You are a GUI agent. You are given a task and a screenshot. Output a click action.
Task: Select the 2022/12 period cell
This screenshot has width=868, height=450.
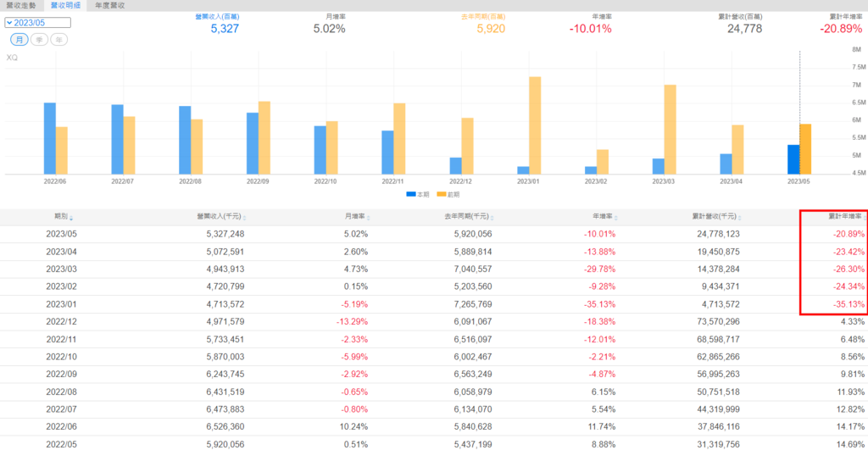pyautogui.click(x=61, y=321)
